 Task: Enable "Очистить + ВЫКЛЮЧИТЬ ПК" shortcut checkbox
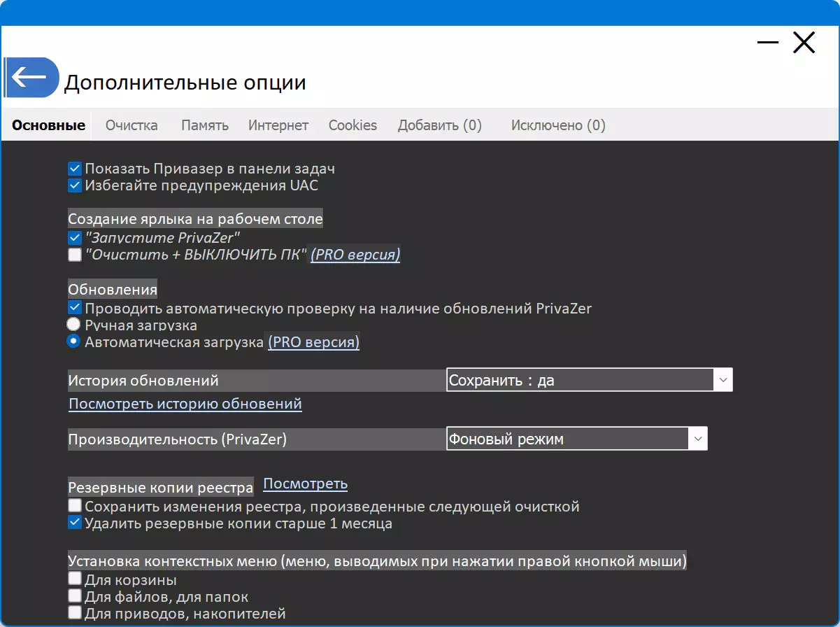pos(75,255)
